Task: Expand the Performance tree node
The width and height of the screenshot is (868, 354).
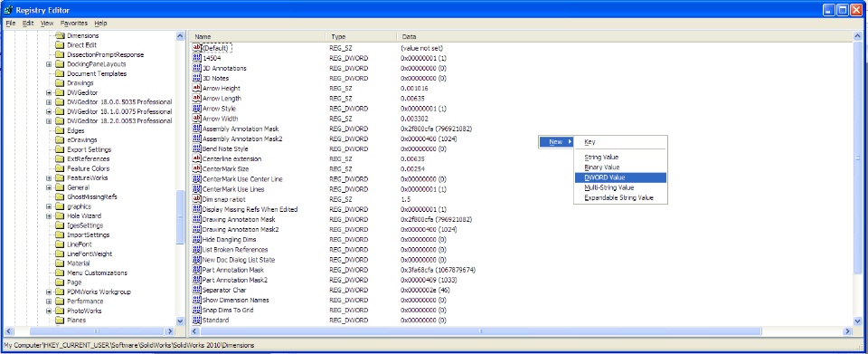Action: click(x=49, y=301)
